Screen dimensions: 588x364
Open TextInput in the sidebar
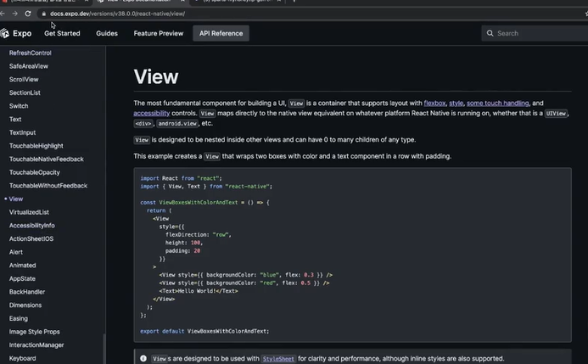23,132
